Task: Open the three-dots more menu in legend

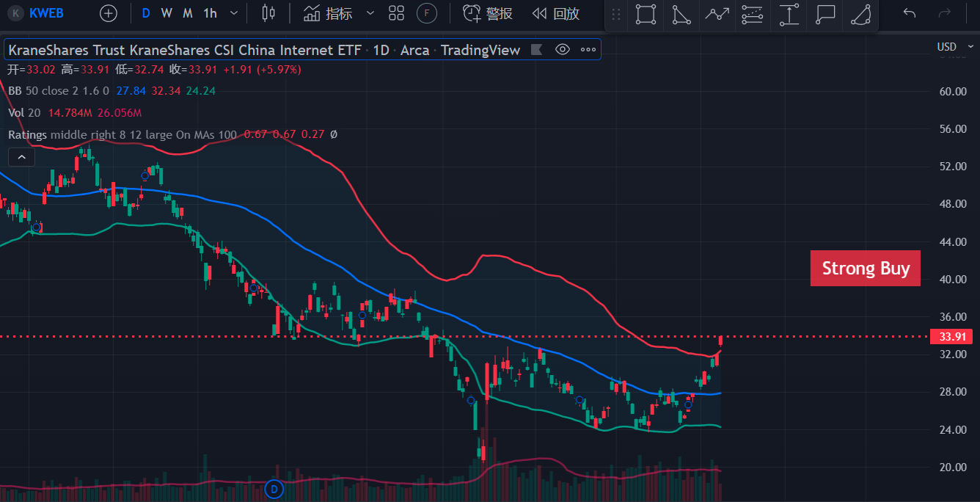Action: pyautogui.click(x=588, y=50)
